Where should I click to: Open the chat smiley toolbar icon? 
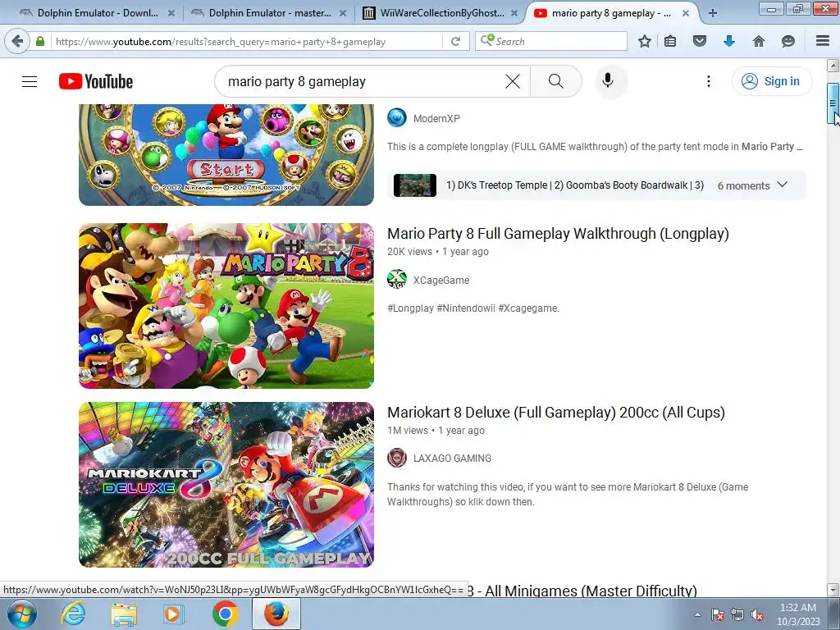pos(788,41)
